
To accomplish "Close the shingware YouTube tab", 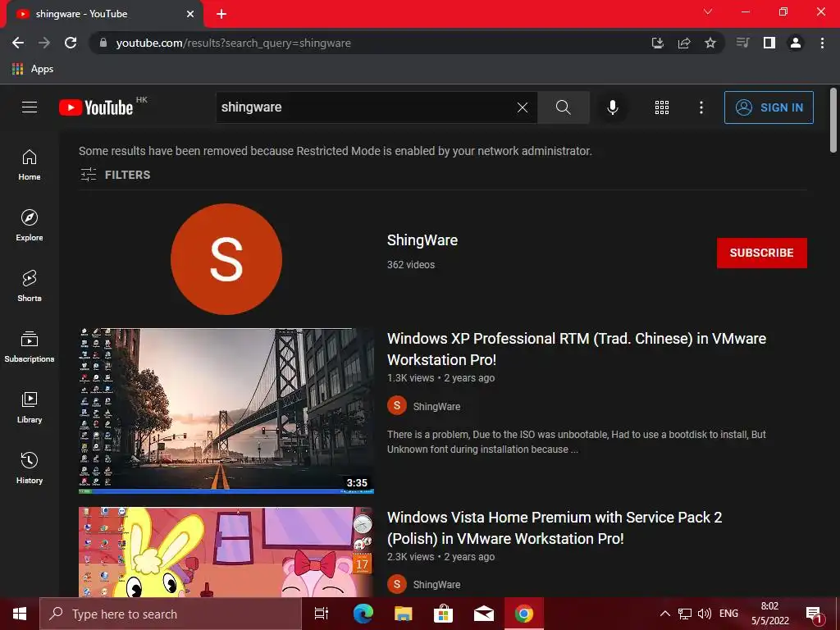I will point(190,14).
